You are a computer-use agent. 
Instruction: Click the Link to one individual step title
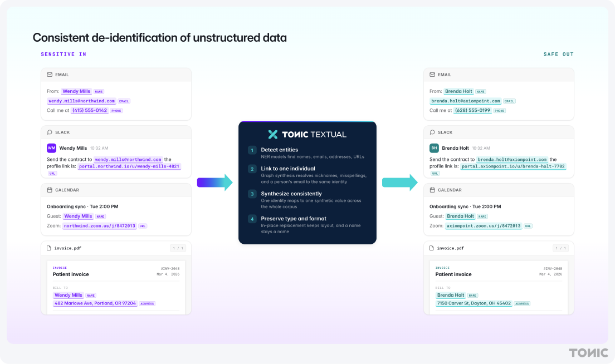point(288,169)
